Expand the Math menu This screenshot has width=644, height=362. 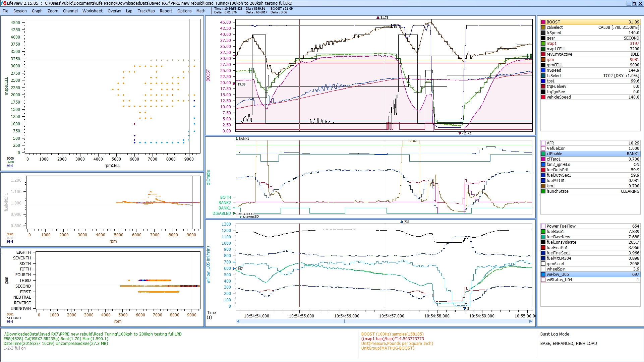tap(200, 11)
